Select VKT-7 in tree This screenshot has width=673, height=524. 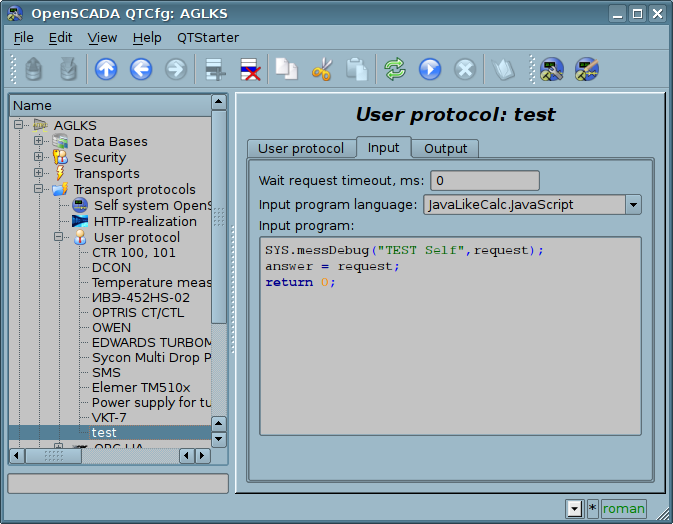pos(109,418)
